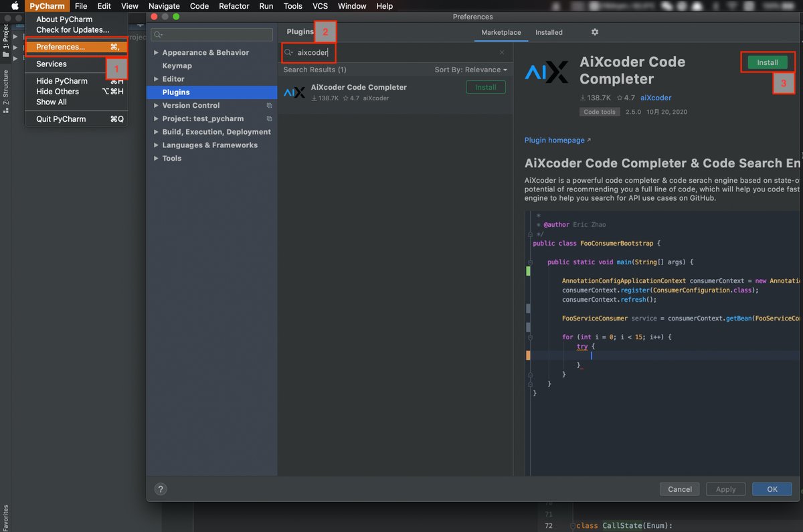
Task: Click the OK button
Action: 772,489
